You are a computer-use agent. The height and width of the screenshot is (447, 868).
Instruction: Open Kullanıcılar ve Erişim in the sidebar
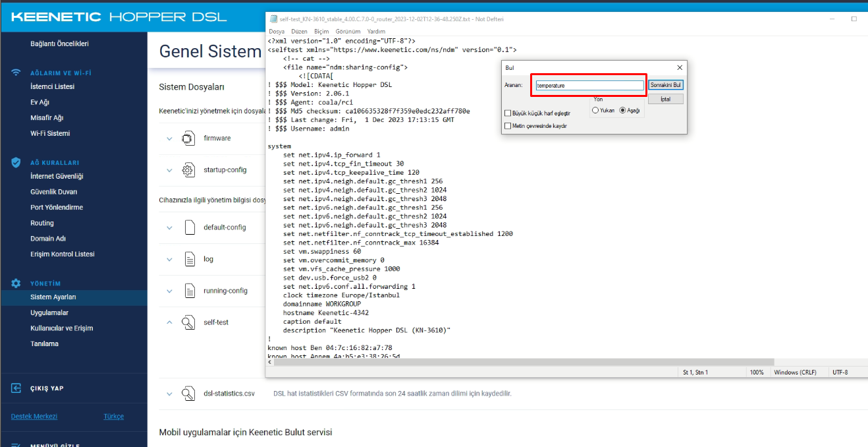pos(62,328)
